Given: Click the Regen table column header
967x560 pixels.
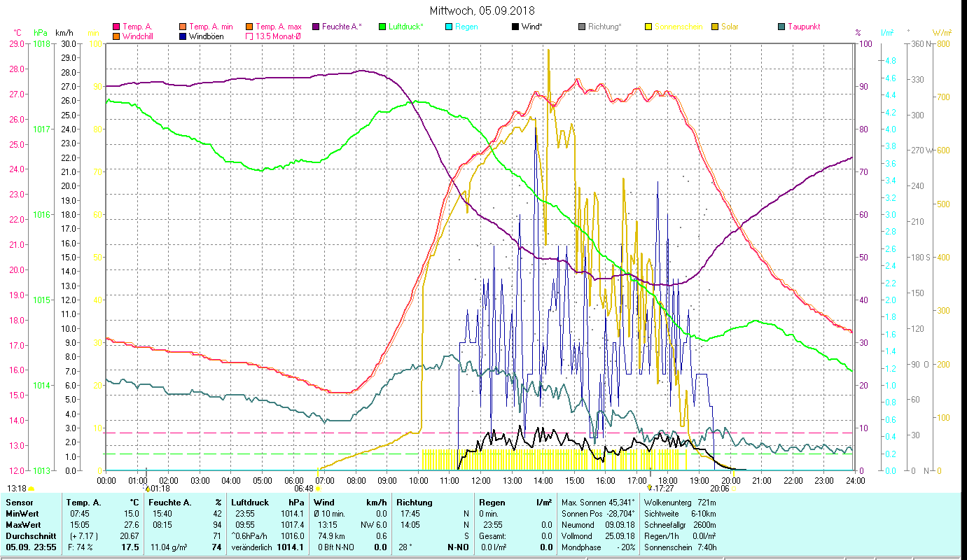Looking at the screenshot, I should pos(493,503).
